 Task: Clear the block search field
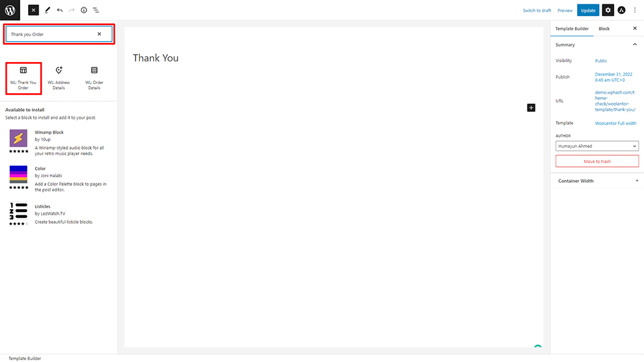point(99,34)
